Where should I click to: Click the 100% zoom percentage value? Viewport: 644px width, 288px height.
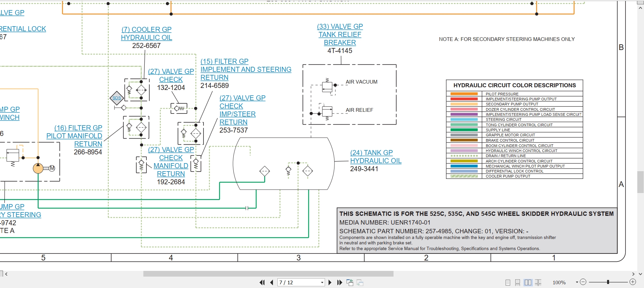[x=559, y=283]
